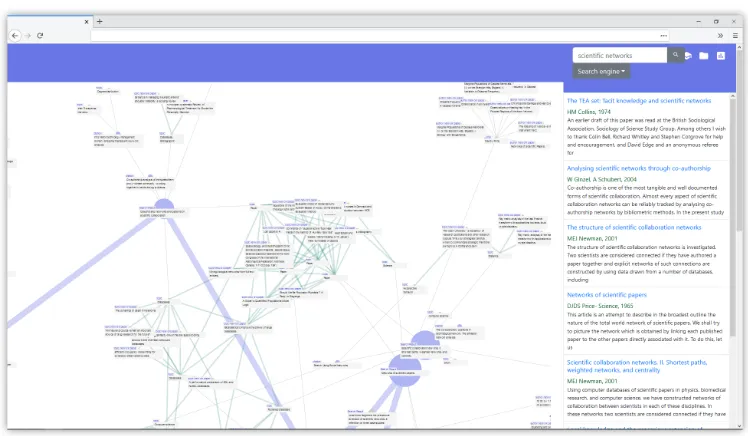Open 'Scientific collaboration networks. II. Shortest paths' result
Image resolution: width=748 pixels, height=436 pixels.
[637, 366]
